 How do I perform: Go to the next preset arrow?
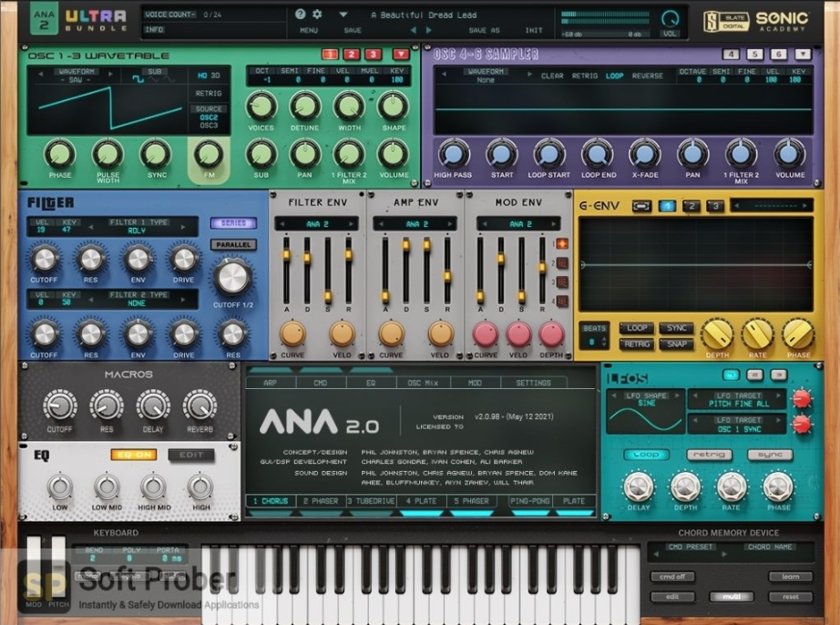point(428,30)
